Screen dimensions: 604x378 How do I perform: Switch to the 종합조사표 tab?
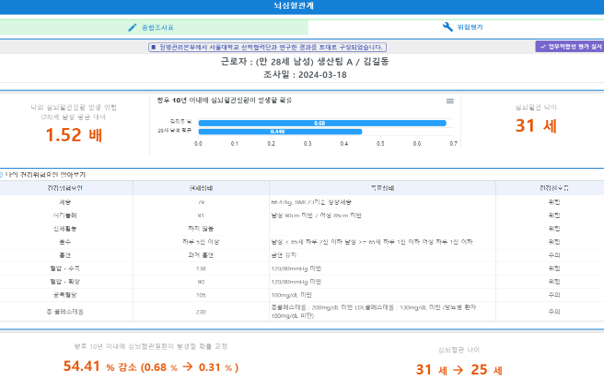point(154,27)
